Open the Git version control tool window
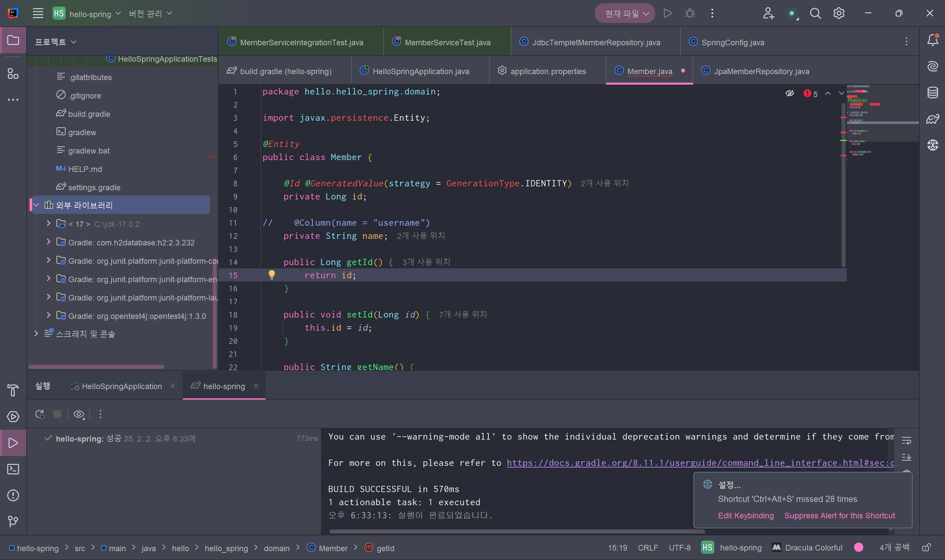This screenshot has height=560, width=945. tap(13, 521)
